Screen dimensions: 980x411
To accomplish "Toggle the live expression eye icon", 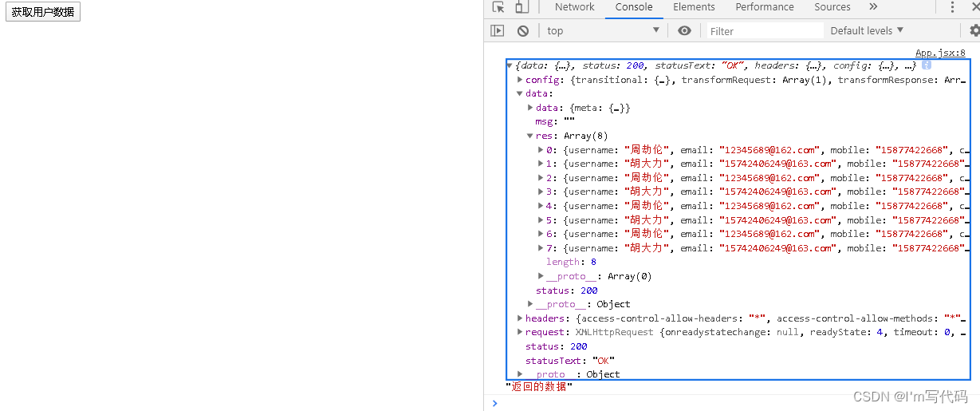I will [x=684, y=31].
